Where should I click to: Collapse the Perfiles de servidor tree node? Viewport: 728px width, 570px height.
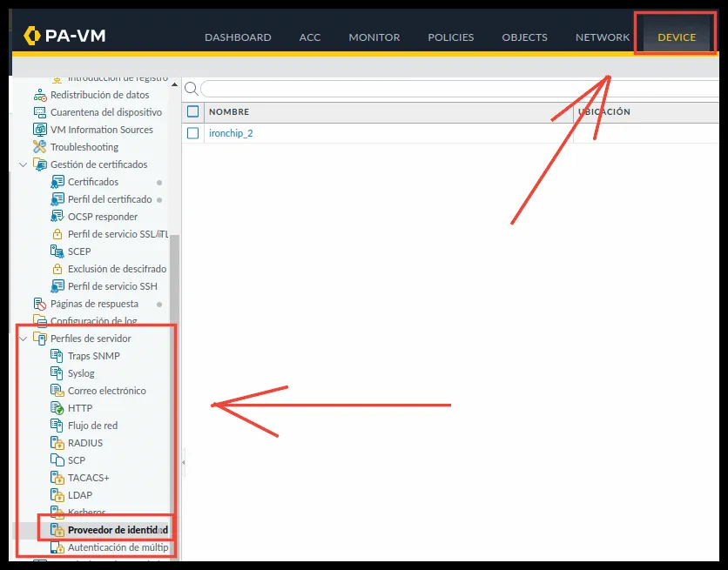(x=23, y=339)
